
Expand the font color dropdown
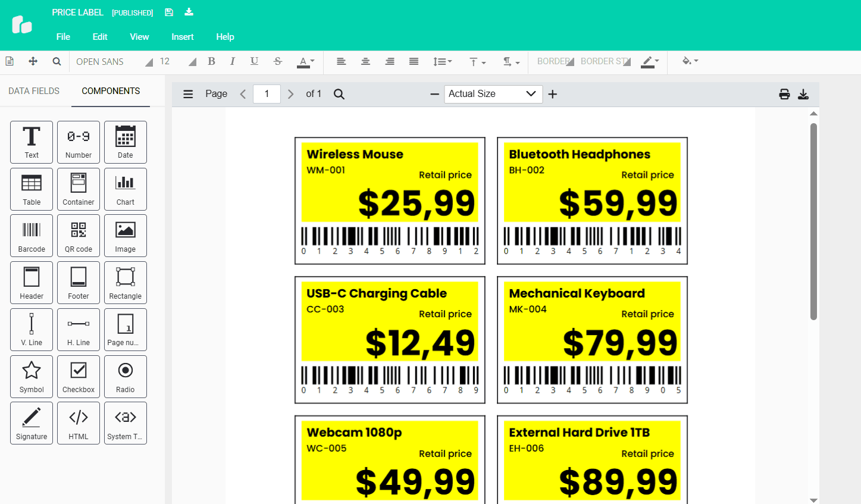tap(306, 62)
